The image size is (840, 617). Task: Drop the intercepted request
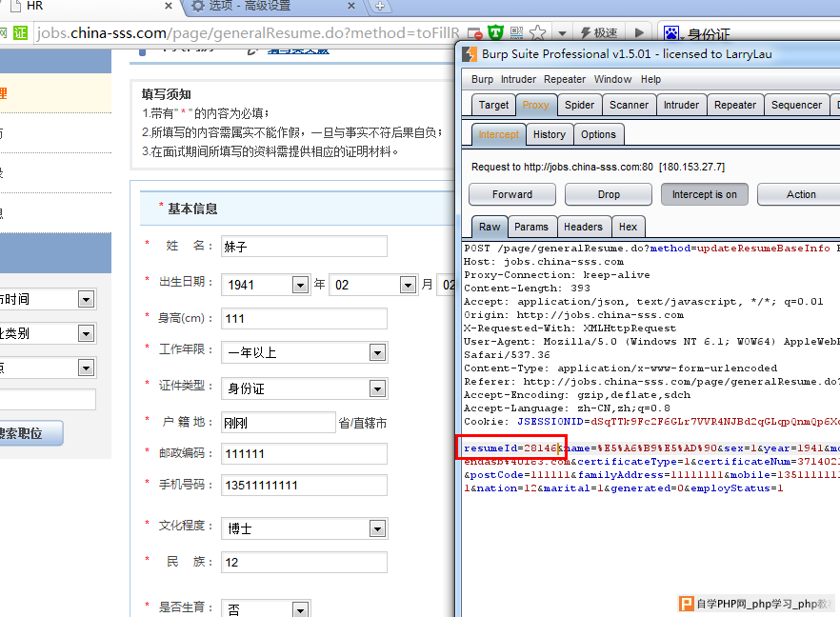(609, 194)
